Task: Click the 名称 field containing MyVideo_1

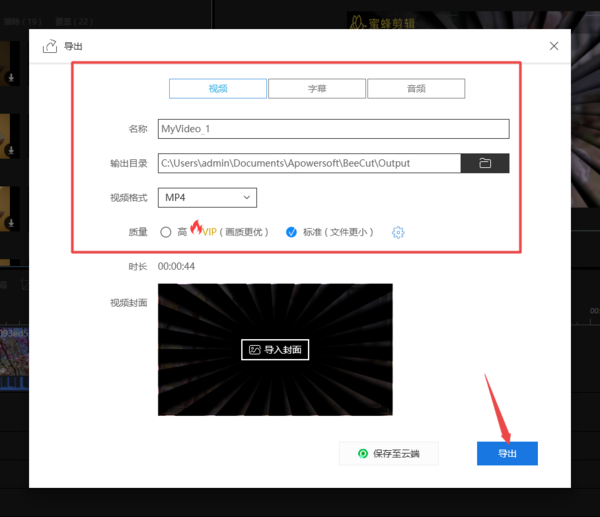Action: point(333,129)
